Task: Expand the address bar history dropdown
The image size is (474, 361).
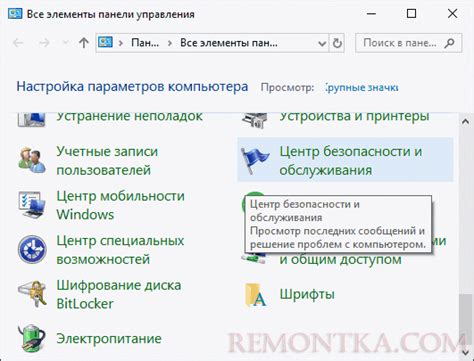Action: (x=322, y=43)
